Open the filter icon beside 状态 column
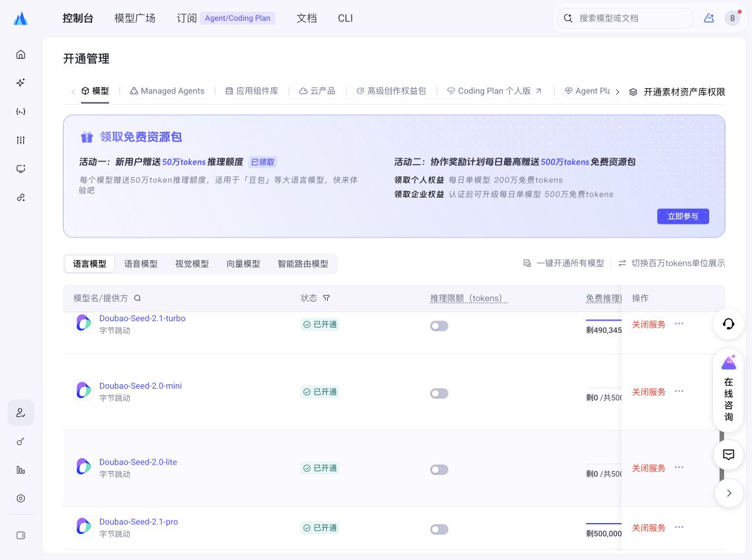 (326, 298)
